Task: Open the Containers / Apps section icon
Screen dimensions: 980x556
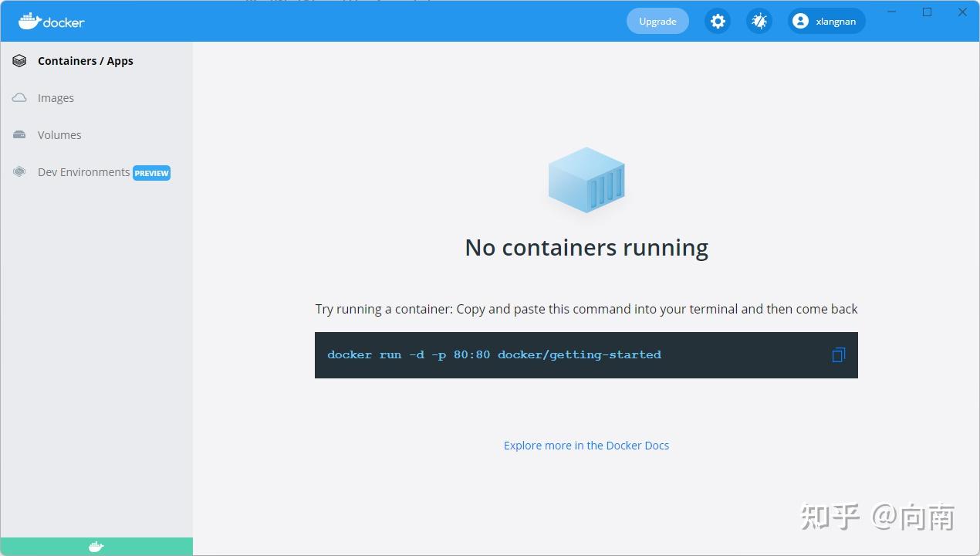Action: pyautogui.click(x=19, y=60)
